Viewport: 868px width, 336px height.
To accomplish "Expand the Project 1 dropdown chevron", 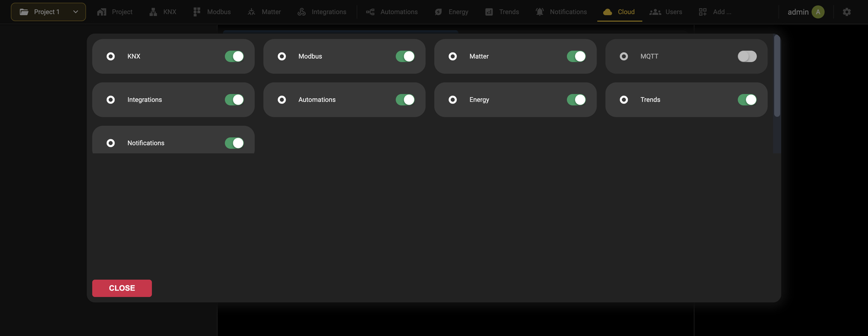I will click(x=75, y=12).
